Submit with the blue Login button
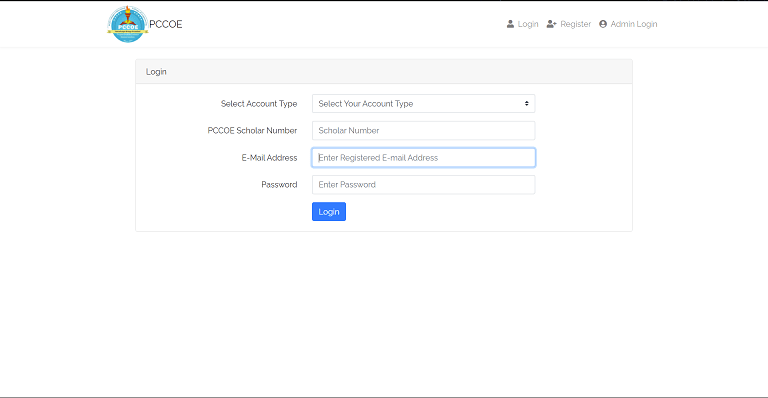The height and width of the screenshot is (398, 768). click(x=329, y=211)
